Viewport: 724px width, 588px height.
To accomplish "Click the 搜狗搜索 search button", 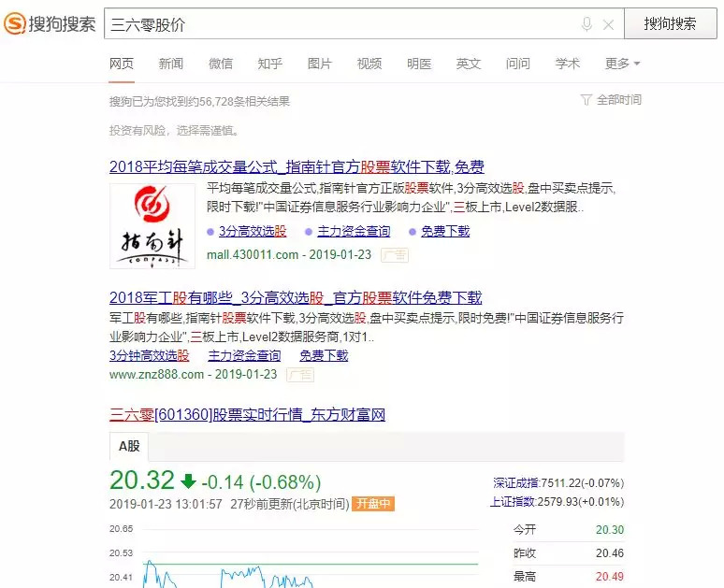I will pyautogui.click(x=670, y=23).
